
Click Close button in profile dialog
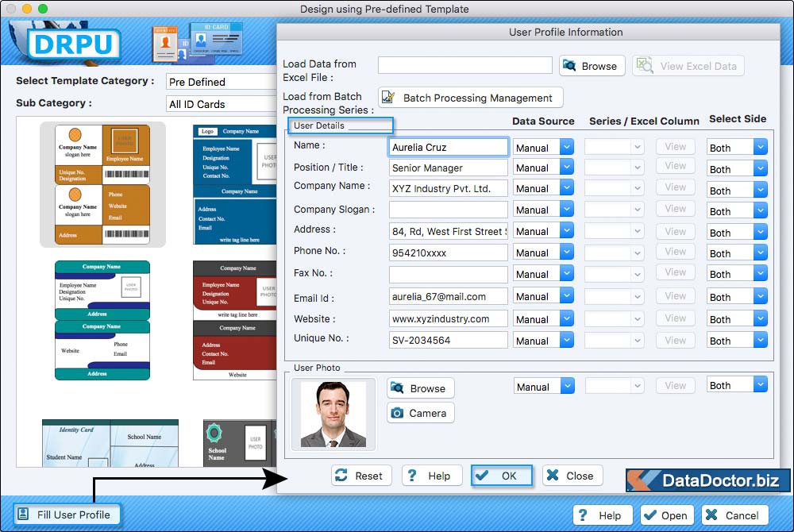pos(572,476)
